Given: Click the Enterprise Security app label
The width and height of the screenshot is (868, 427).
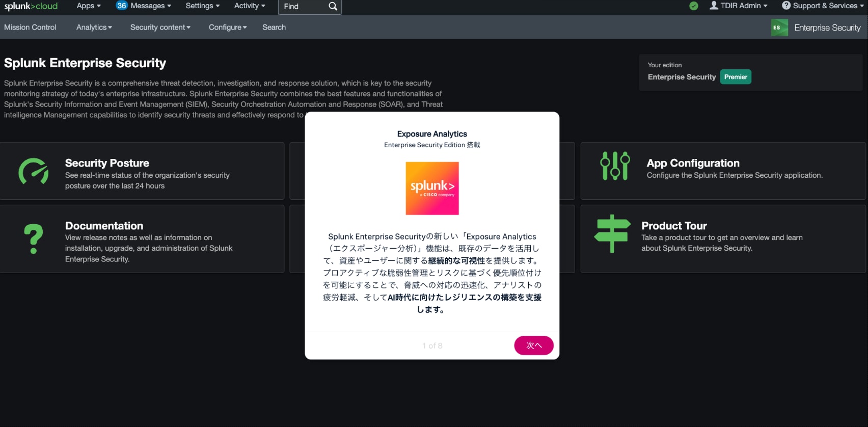Looking at the screenshot, I should pyautogui.click(x=827, y=28).
